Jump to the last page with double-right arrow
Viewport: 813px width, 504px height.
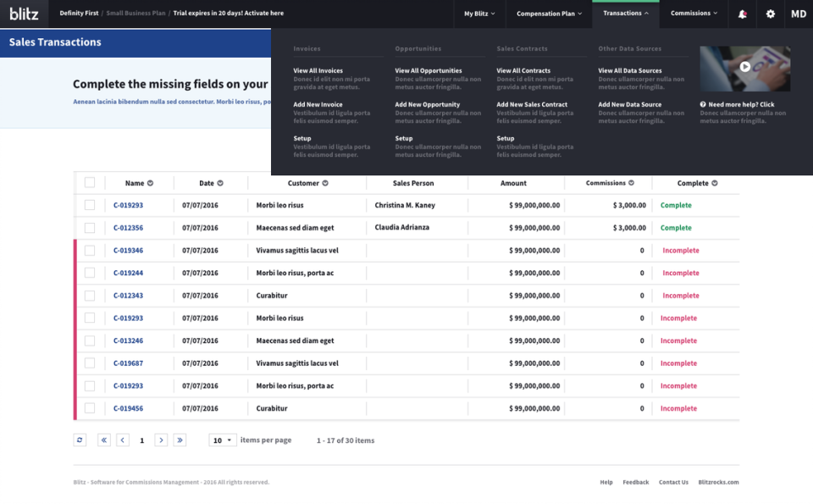click(180, 440)
